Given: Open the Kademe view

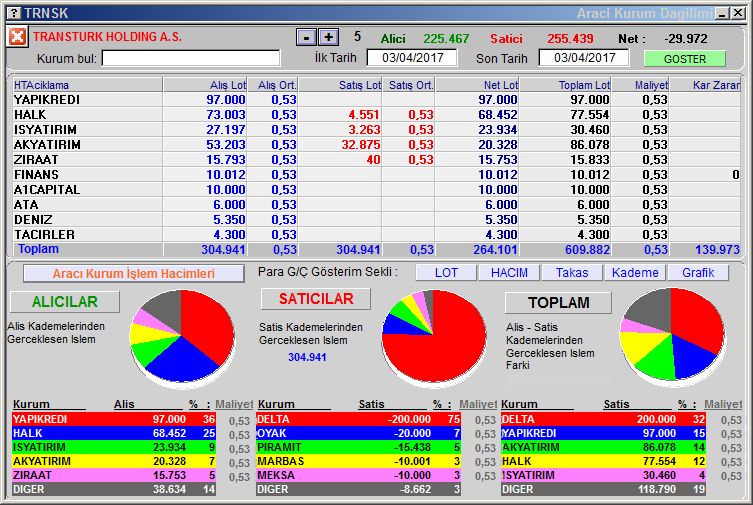Looking at the screenshot, I should click(x=635, y=273).
